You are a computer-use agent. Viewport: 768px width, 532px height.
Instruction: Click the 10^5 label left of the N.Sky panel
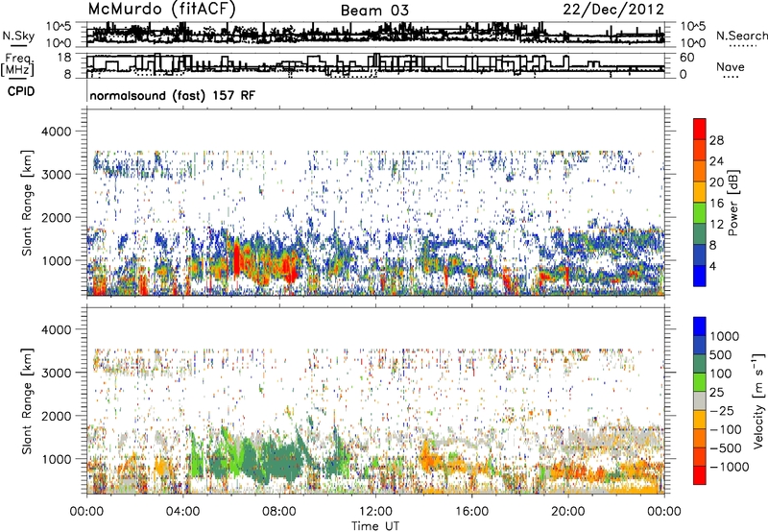click(59, 27)
